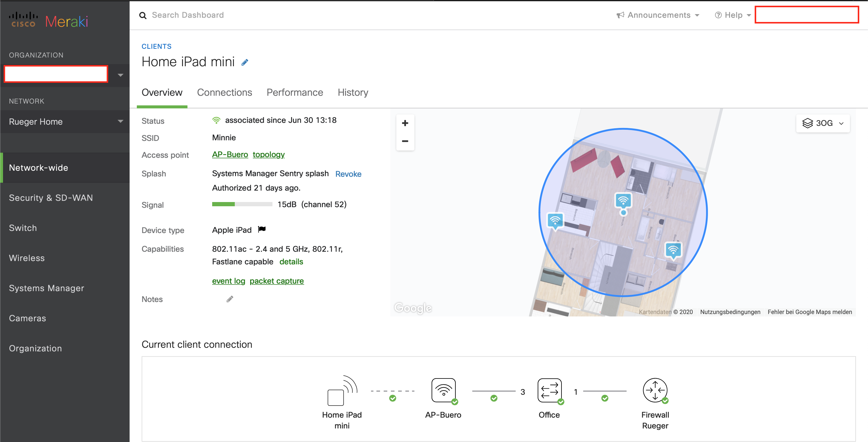Edit the client name with the pencil icon
868x442 pixels.
245,62
